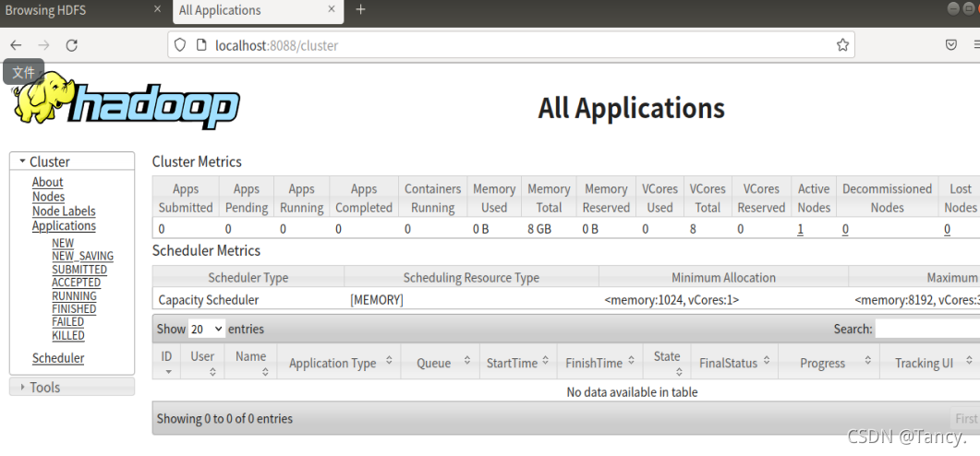The height and width of the screenshot is (456, 980).
Task: Click the All Applications page title
Action: (x=631, y=108)
